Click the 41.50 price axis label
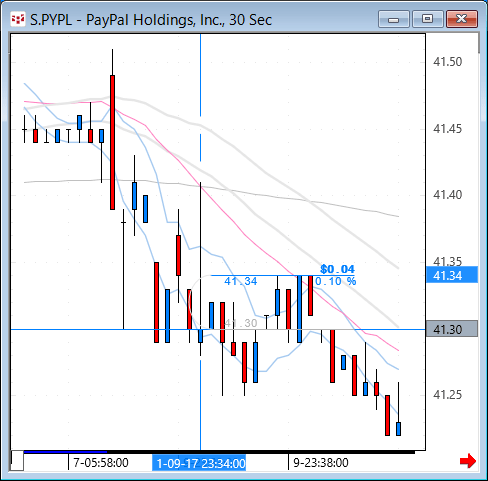Screen dimensions: 488x481 [447, 62]
